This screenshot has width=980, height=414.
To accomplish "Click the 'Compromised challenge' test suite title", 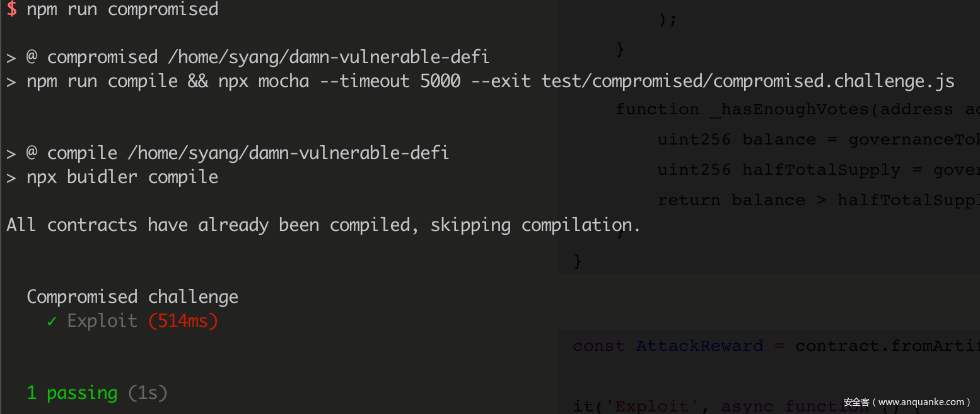I will coord(132,297).
